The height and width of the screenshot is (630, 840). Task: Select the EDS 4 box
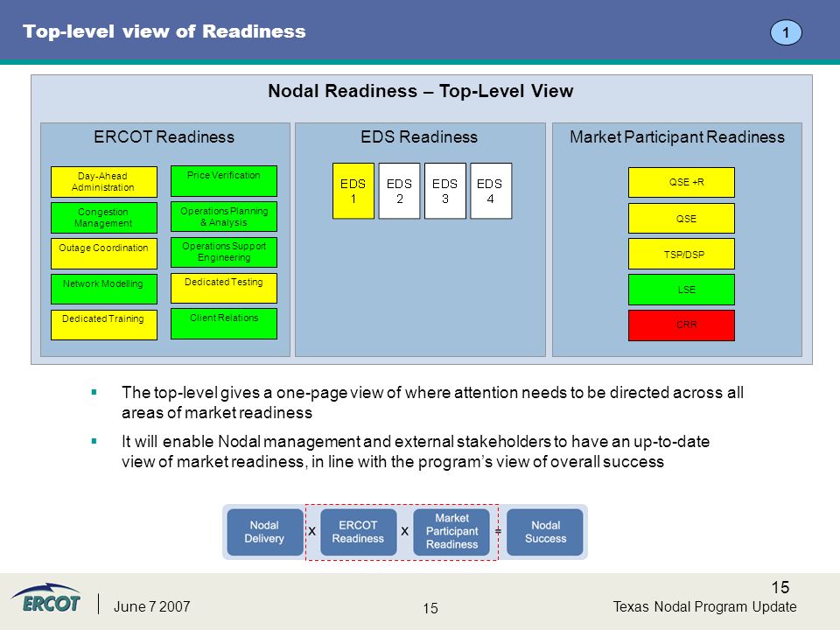coord(491,191)
